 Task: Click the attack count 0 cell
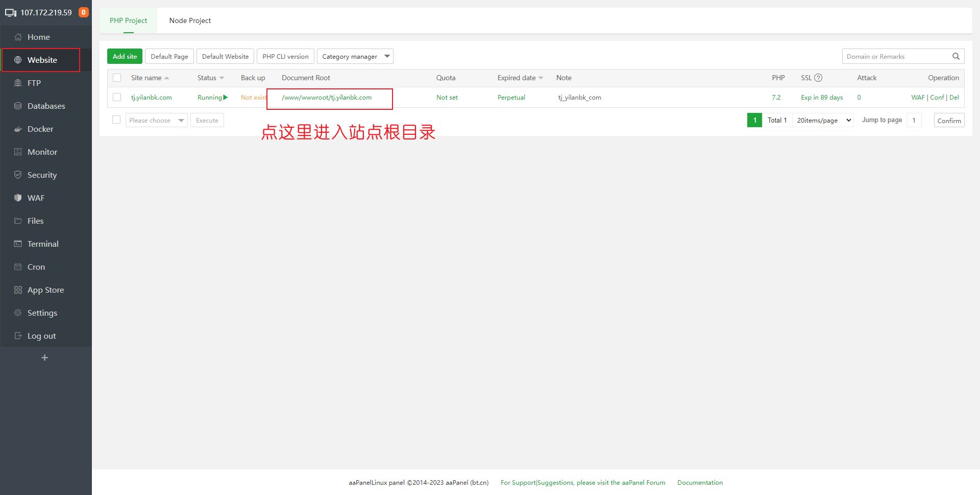click(859, 97)
